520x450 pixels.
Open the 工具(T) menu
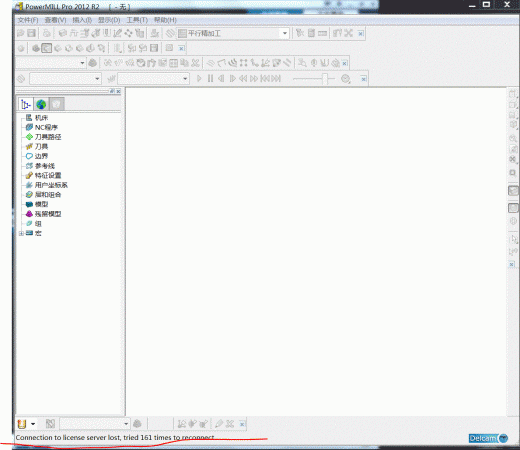point(137,20)
